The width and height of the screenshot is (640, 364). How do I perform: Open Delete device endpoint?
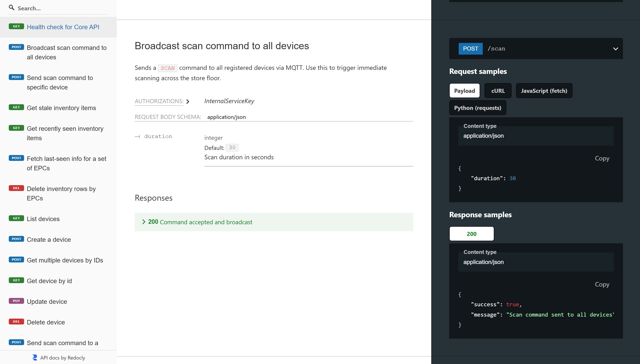click(58, 322)
